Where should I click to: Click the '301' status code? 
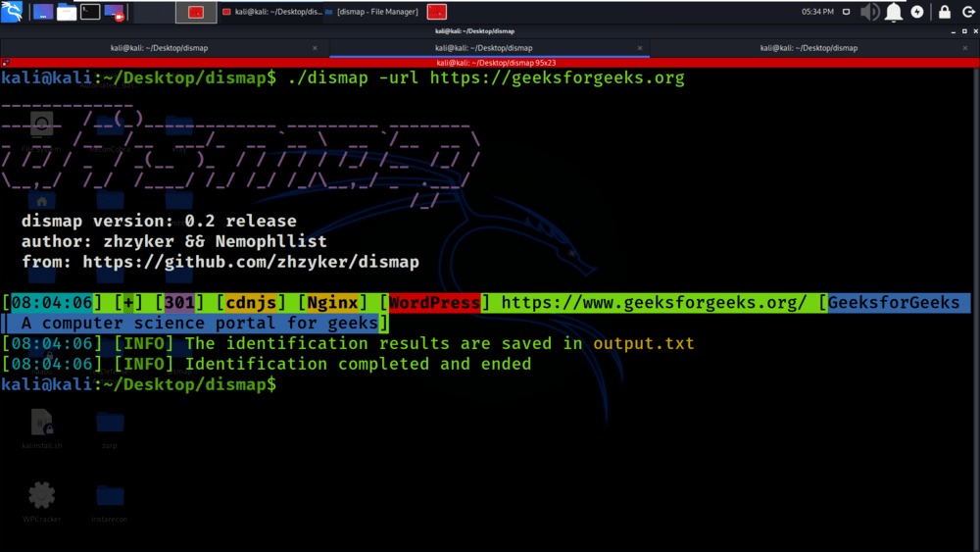(179, 303)
